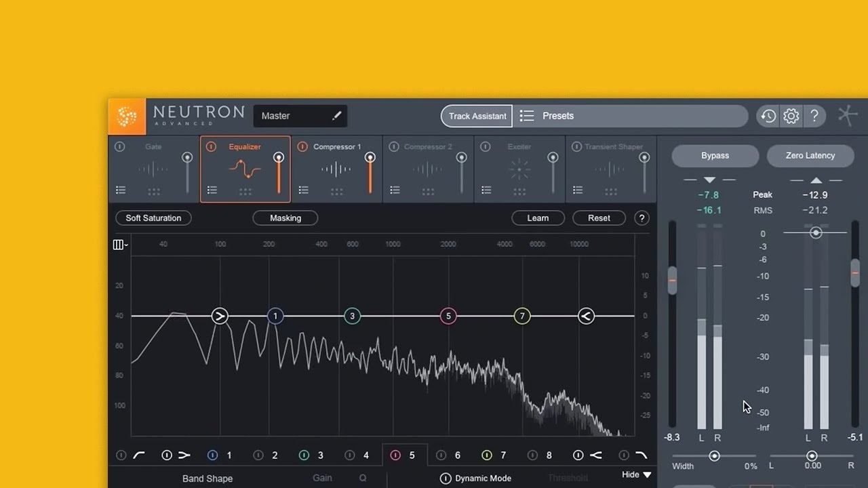
Task: Select EQ node 5 on the curve
Action: pyautogui.click(x=448, y=316)
